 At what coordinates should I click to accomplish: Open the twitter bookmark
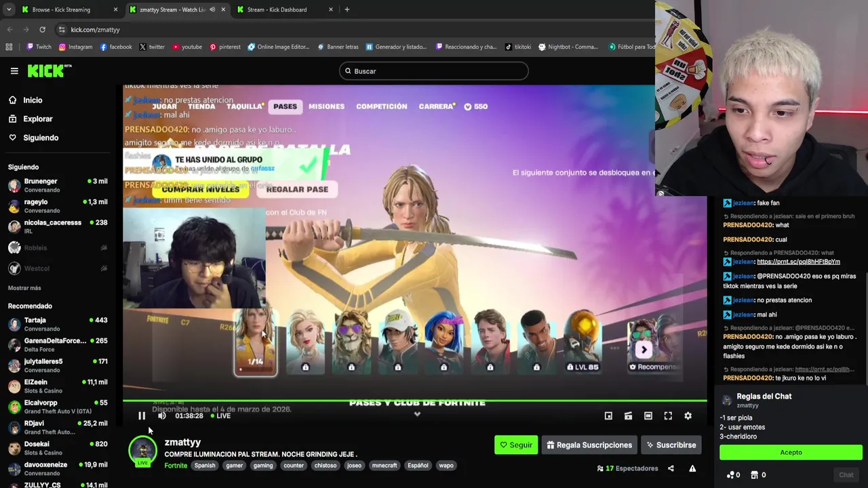(x=152, y=47)
